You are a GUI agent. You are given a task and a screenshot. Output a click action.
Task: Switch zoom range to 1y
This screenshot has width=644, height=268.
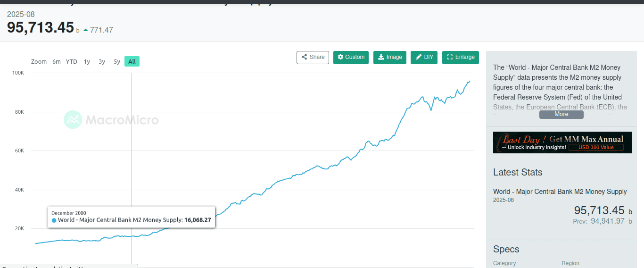pos(87,62)
